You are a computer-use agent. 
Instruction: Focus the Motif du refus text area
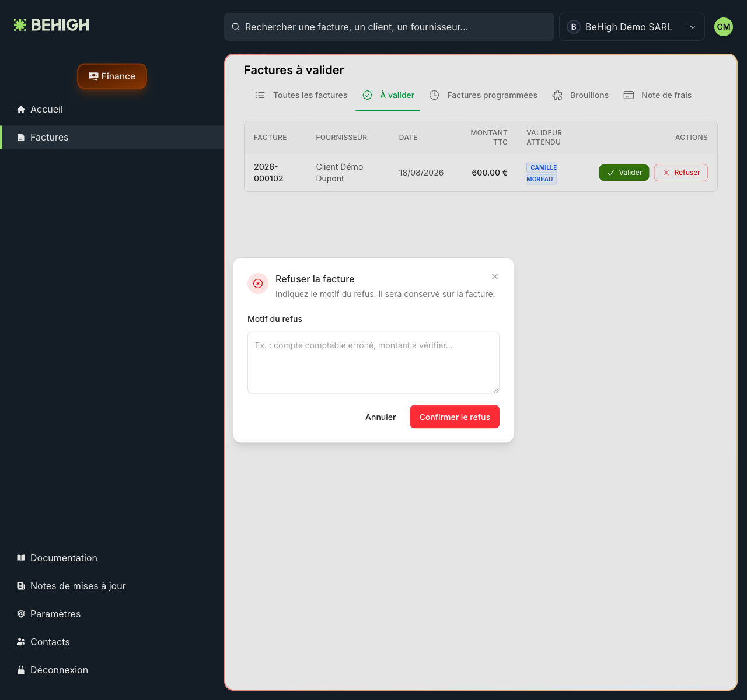coord(373,363)
